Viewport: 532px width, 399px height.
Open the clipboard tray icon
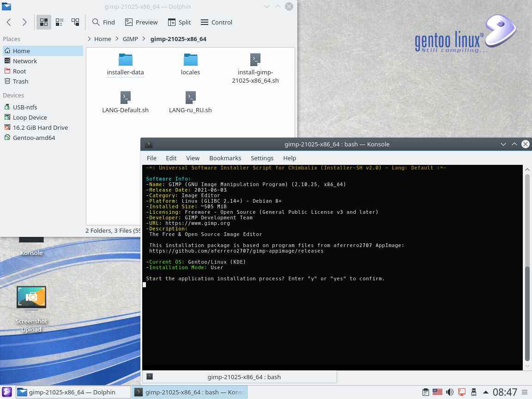point(426,393)
